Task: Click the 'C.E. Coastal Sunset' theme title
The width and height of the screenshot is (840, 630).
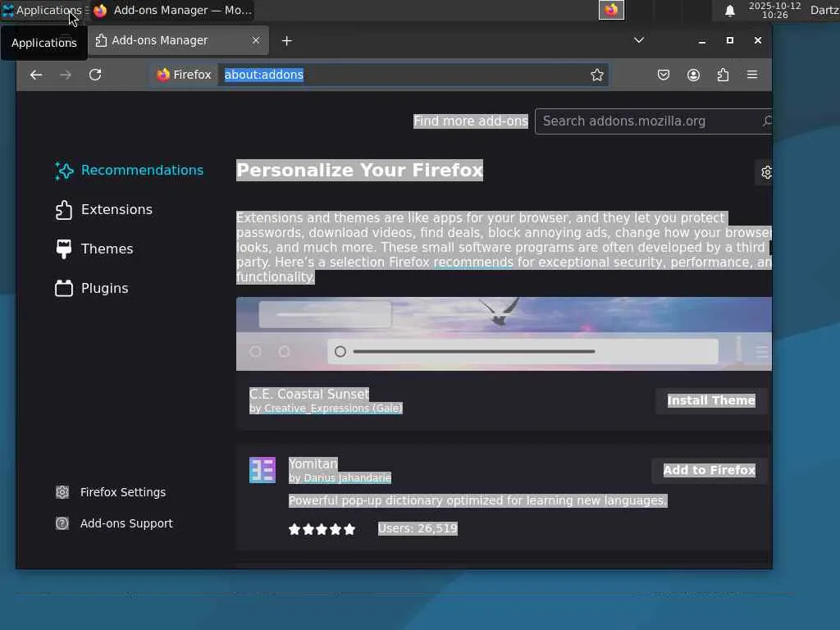Action: 309,395
